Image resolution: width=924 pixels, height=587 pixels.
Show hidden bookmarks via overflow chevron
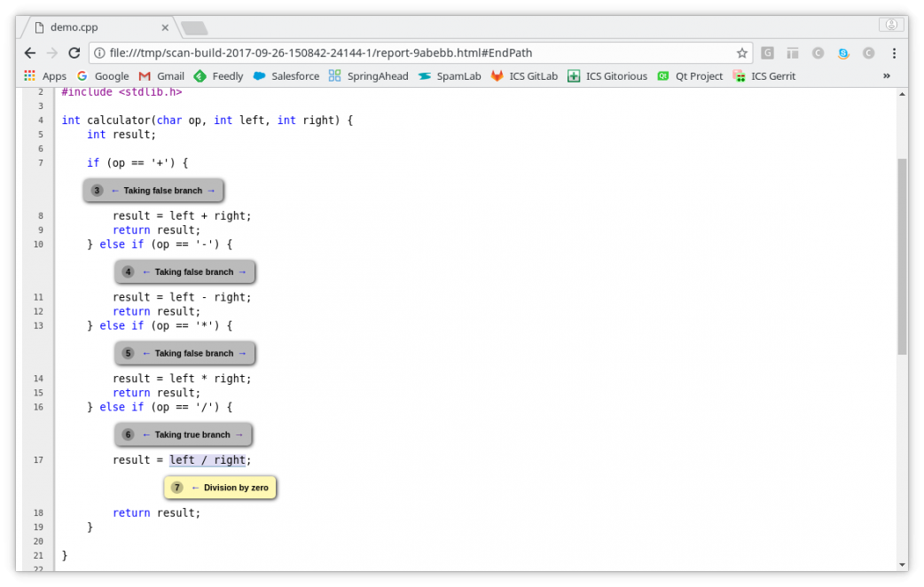click(886, 76)
